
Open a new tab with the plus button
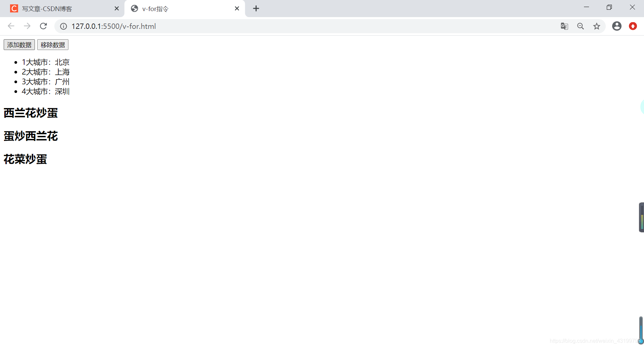coord(256,8)
